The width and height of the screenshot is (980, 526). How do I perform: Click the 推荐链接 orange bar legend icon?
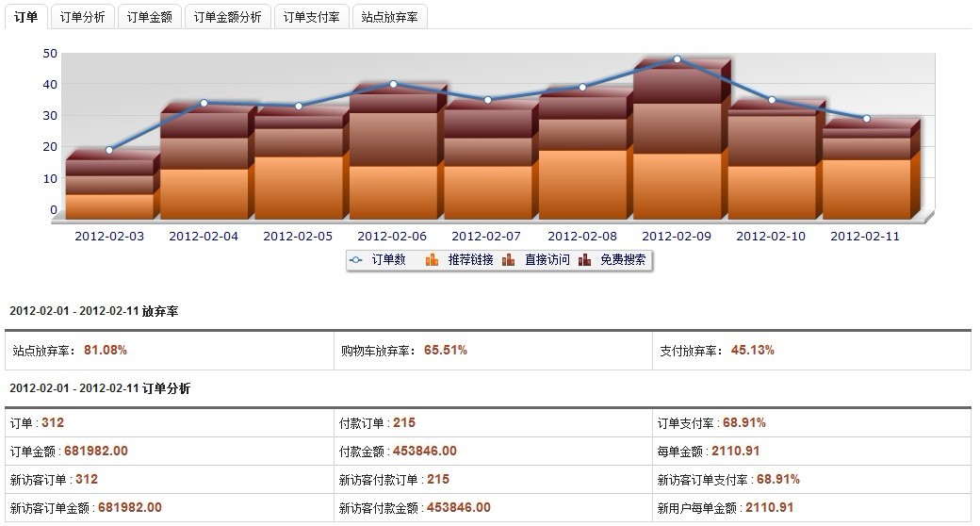(x=433, y=260)
